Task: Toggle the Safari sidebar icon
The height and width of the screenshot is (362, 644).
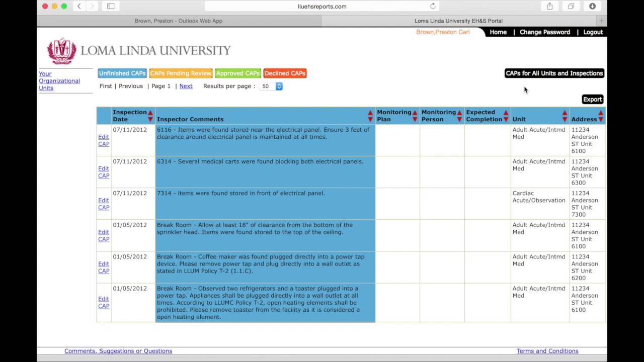Action: (111, 6)
